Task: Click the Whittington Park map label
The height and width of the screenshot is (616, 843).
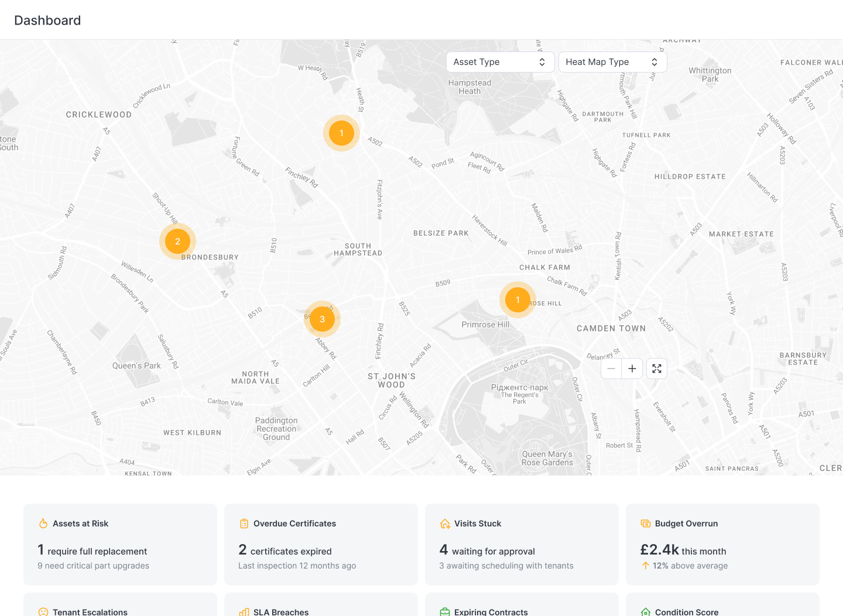Action: [x=710, y=75]
